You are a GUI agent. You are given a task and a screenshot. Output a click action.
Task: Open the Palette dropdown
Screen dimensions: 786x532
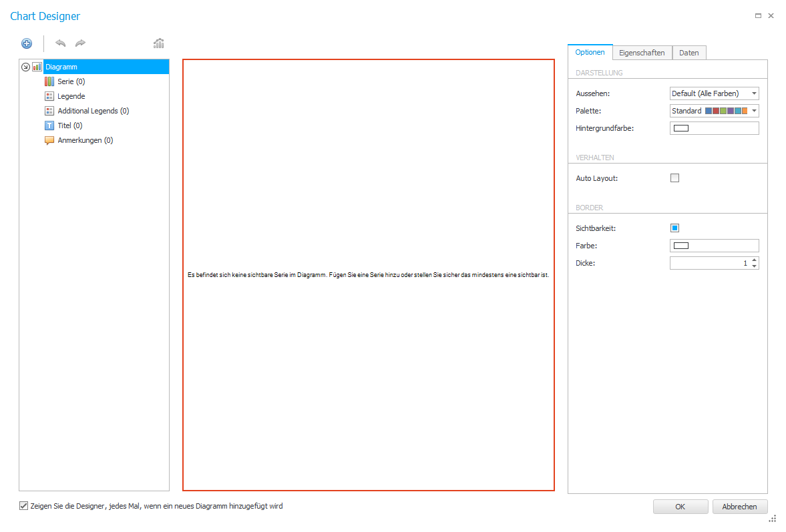[x=715, y=111]
